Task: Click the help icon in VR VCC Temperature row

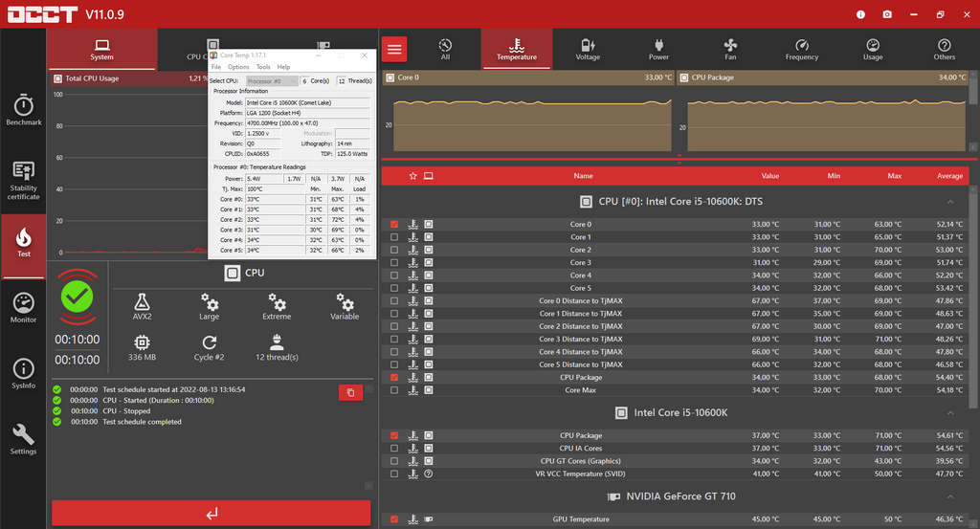Action: (429, 474)
